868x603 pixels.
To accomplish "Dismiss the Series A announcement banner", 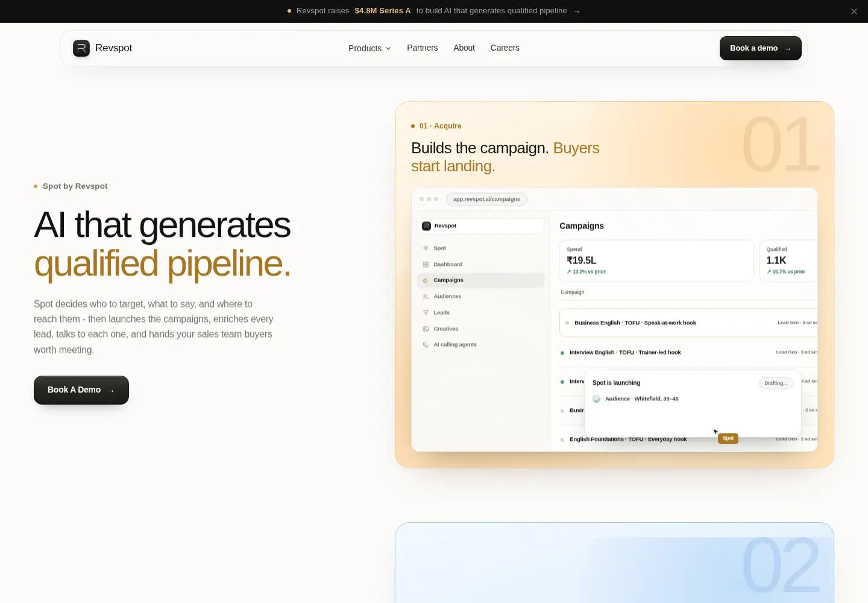I will point(854,11).
